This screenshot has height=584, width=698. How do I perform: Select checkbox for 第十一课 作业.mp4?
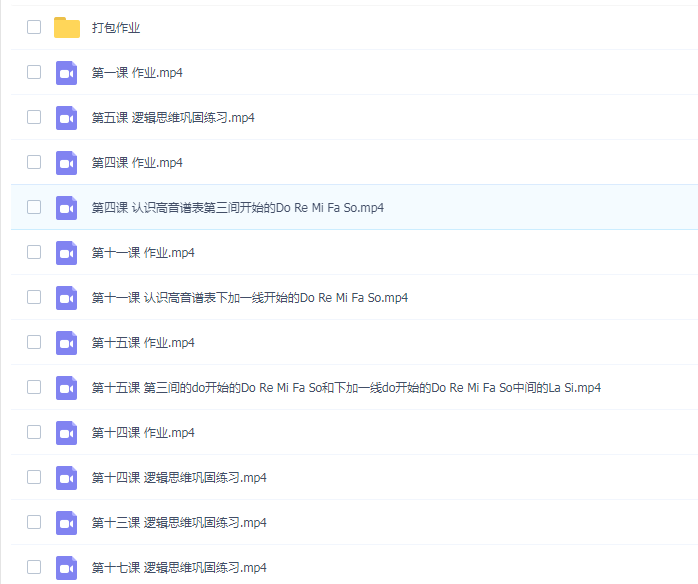pyautogui.click(x=34, y=251)
